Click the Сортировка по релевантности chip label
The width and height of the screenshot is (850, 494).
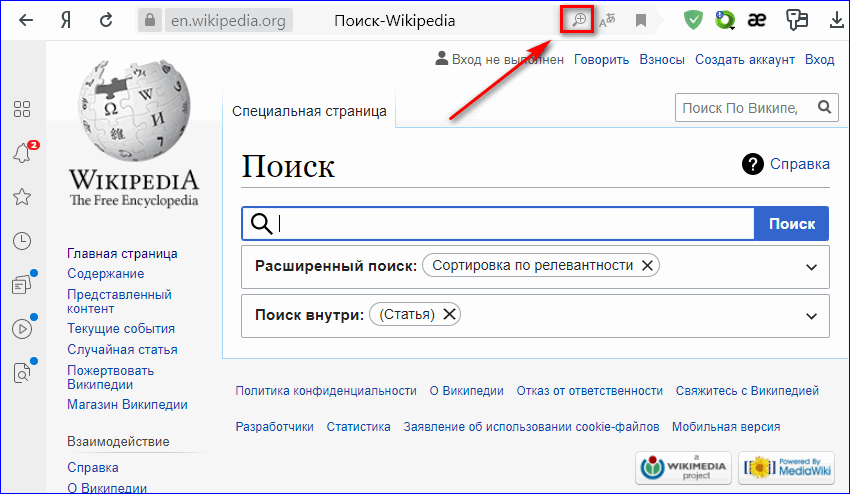coord(532,266)
